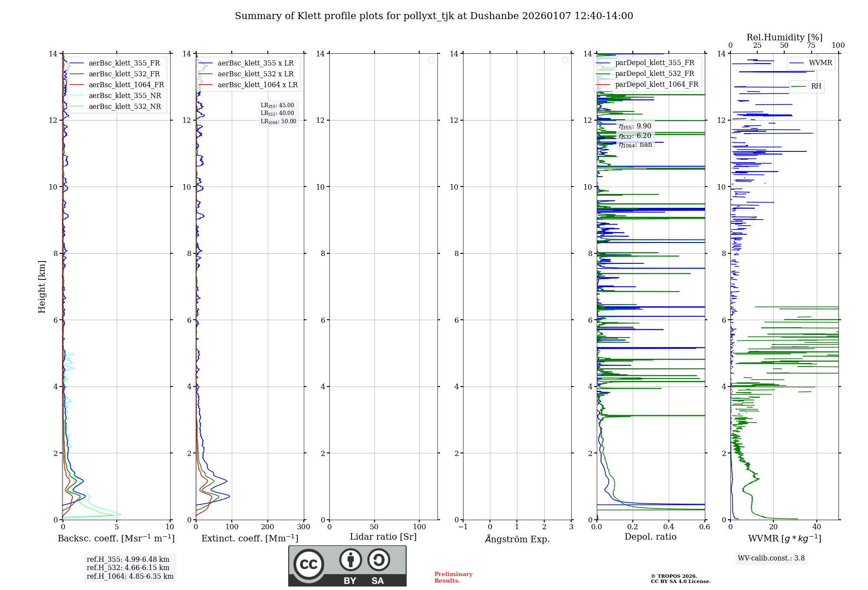Click the empty legend box in Lidar ratio plot
Image resolution: width=868 pixels, height=590 pixels.
[431, 60]
